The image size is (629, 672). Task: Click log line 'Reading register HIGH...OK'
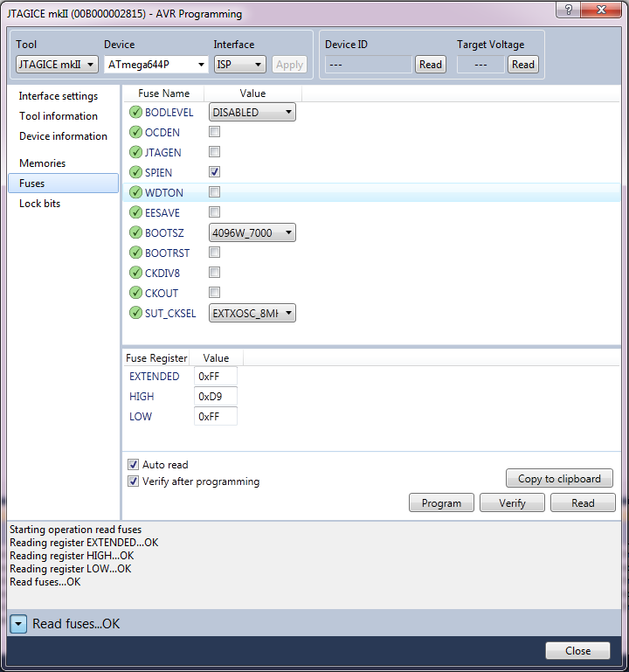[x=72, y=556]
